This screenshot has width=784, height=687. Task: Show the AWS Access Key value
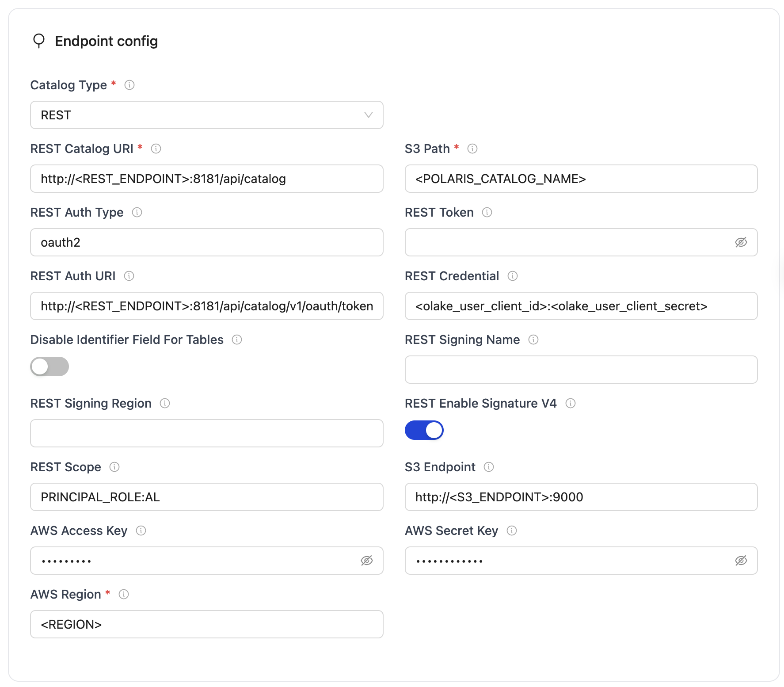[x=366, y=561]
